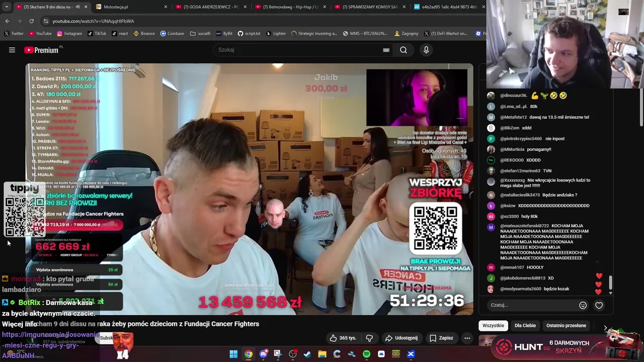Open the YouTube guide hamburger menu
The width and height of the screenshot is (644, 362).
[x=12, y=50]
